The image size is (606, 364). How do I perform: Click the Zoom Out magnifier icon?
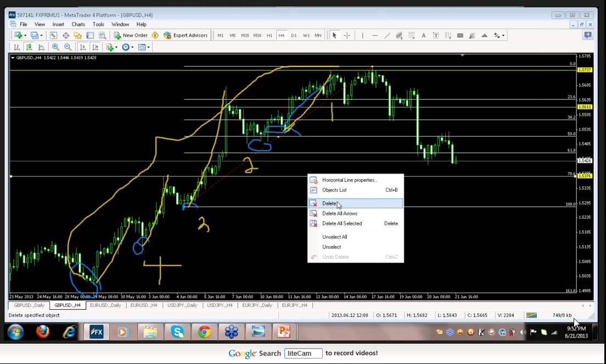(68, 47)
